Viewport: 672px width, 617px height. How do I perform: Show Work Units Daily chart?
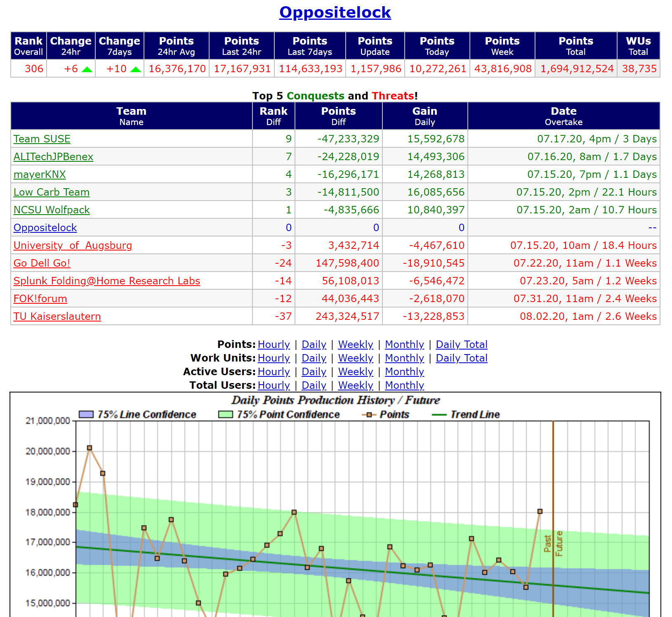(314, 358)
